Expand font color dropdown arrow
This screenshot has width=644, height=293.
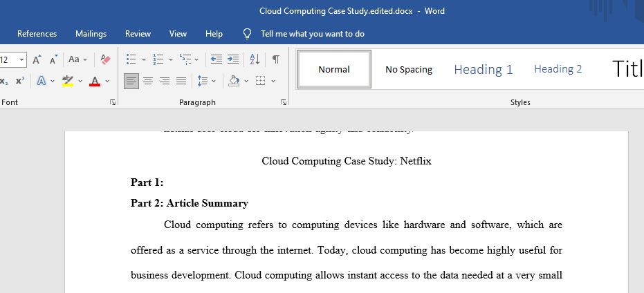tap(107, 82)
